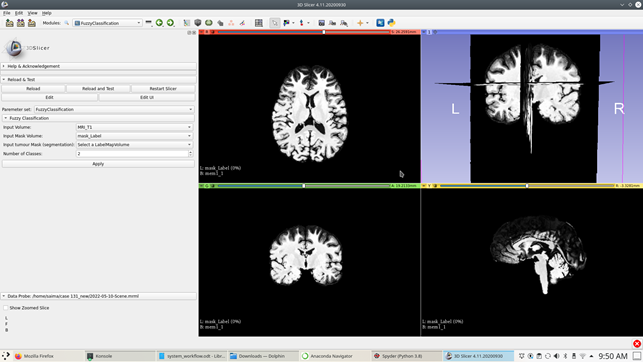
Task: Switch to Spyder (Python 3.8) in taskbar
Action: 407,356
